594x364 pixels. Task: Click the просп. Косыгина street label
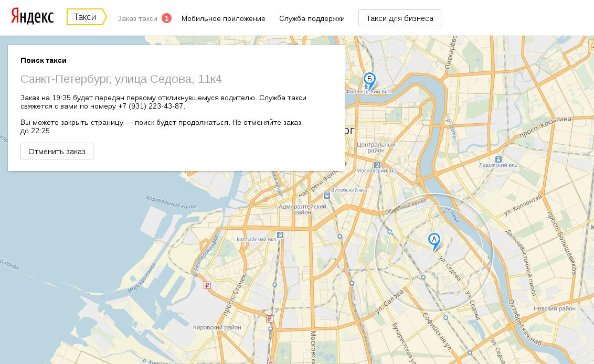[x=544, y=127]
